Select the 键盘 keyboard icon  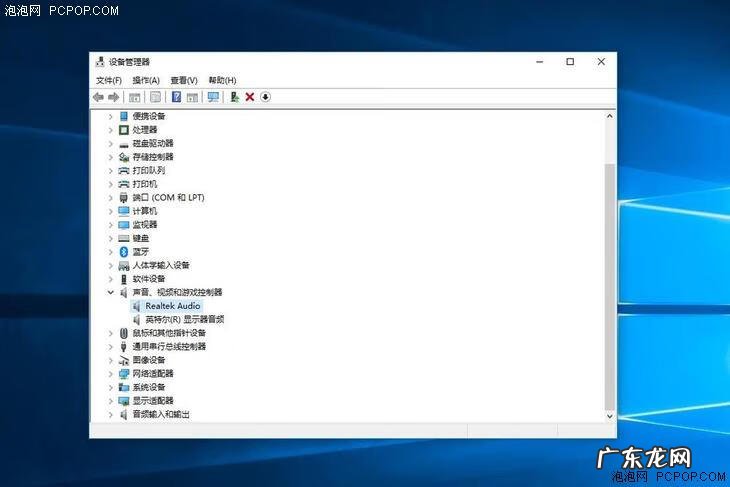click(124, 238)
